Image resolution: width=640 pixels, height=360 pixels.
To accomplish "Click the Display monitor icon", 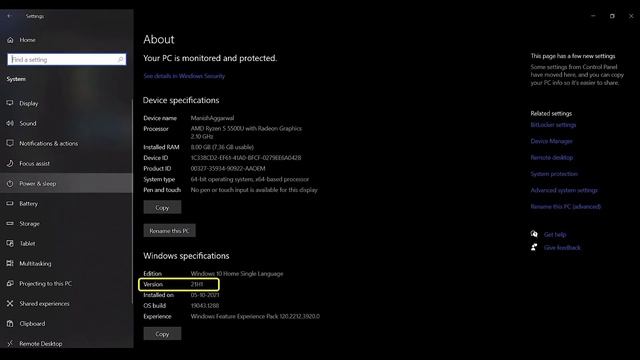I will (x=10, y=103).
